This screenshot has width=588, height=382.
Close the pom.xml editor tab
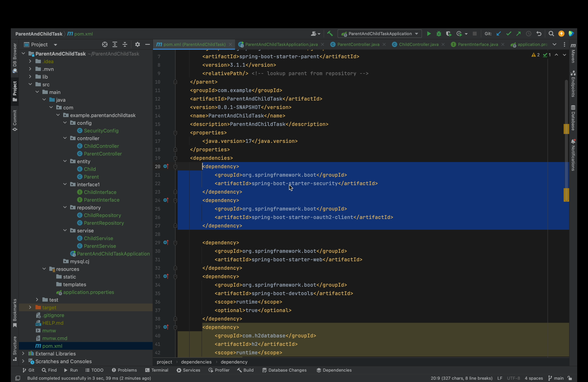(230, 44)
